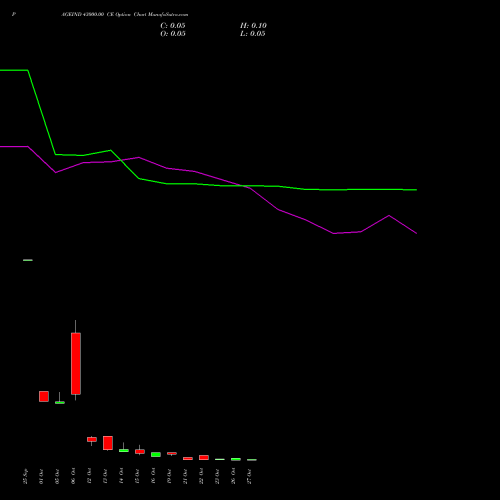Click the "14 Oct" date axis label
Viewport: 500px width, 500px height.
[x=122, y=476]
